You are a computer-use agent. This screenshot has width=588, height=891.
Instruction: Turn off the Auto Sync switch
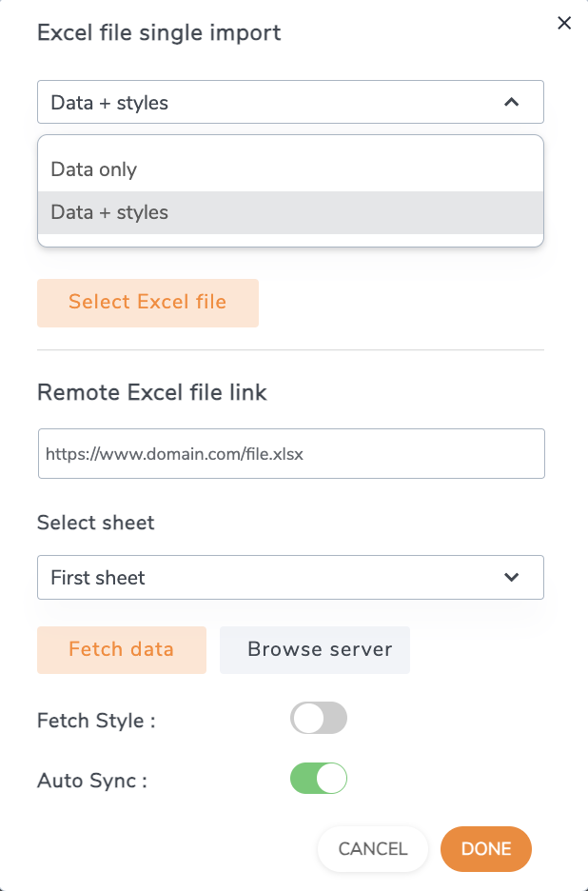(x=319, y=779)
